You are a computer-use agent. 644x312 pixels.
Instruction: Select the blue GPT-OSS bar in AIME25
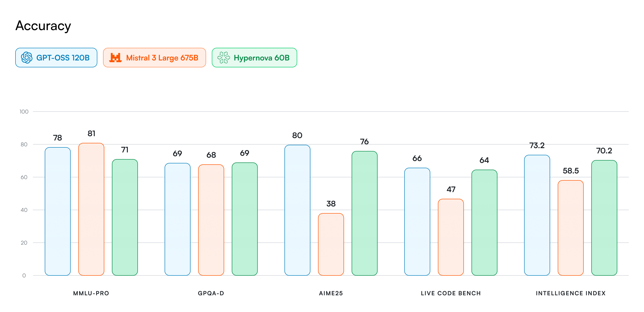(297, 210)
